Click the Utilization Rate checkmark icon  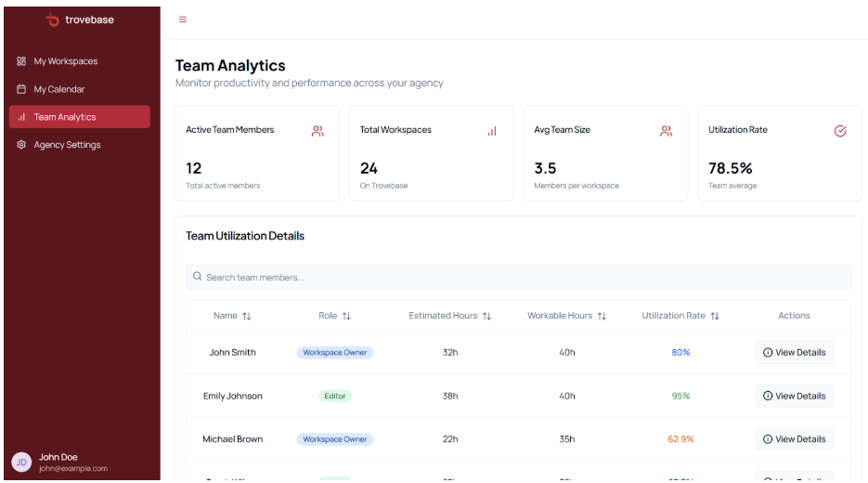click(x=840, y=131)
